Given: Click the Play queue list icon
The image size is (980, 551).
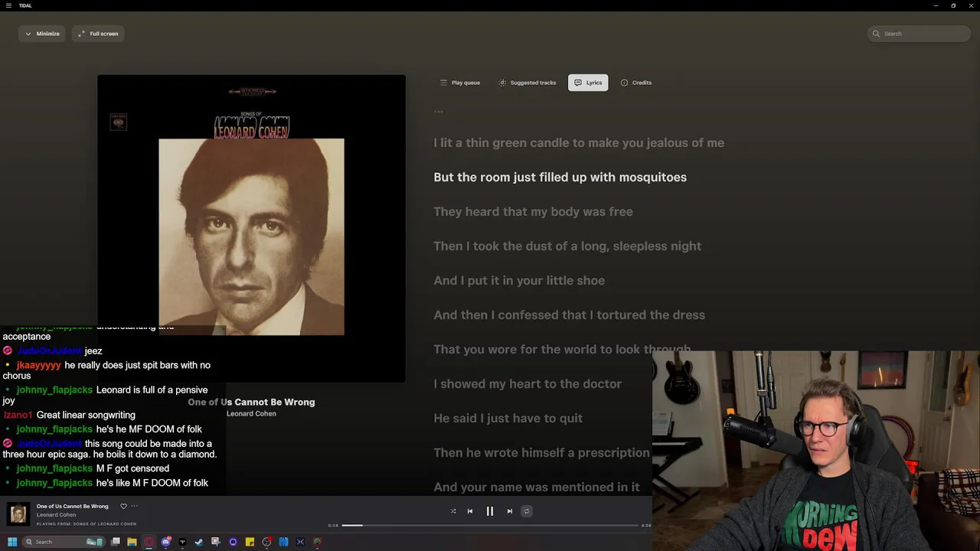Looking at the screenshot, I should 443,83.
